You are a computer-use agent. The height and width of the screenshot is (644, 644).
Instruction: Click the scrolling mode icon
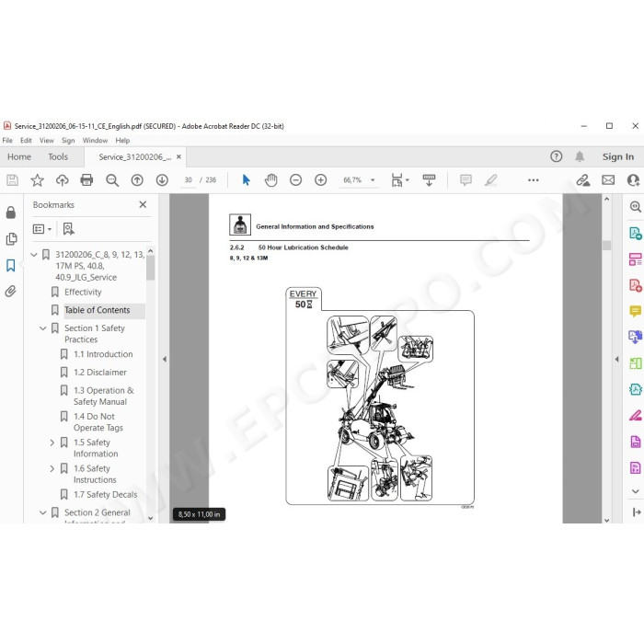(429, 180)
